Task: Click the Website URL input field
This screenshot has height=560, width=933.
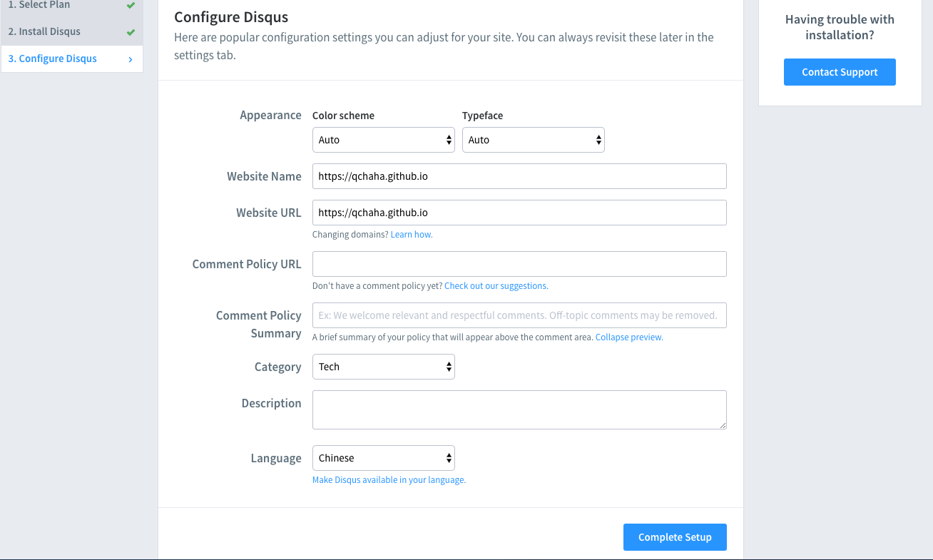Action: tap(519, 213)
